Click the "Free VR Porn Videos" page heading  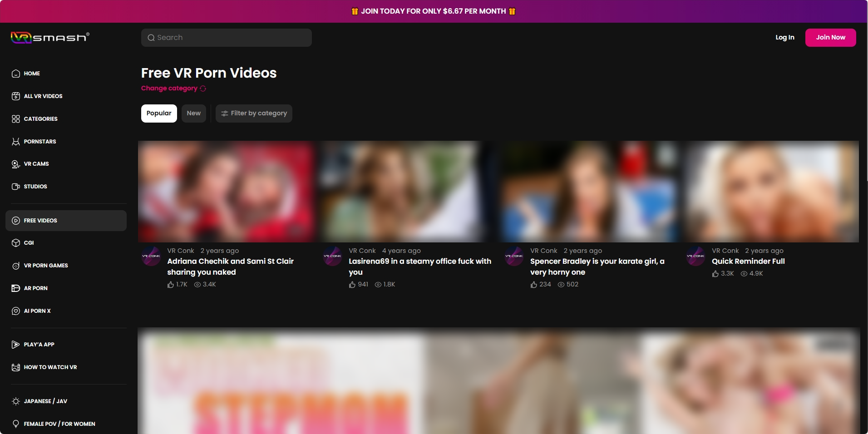pos(209,73)
